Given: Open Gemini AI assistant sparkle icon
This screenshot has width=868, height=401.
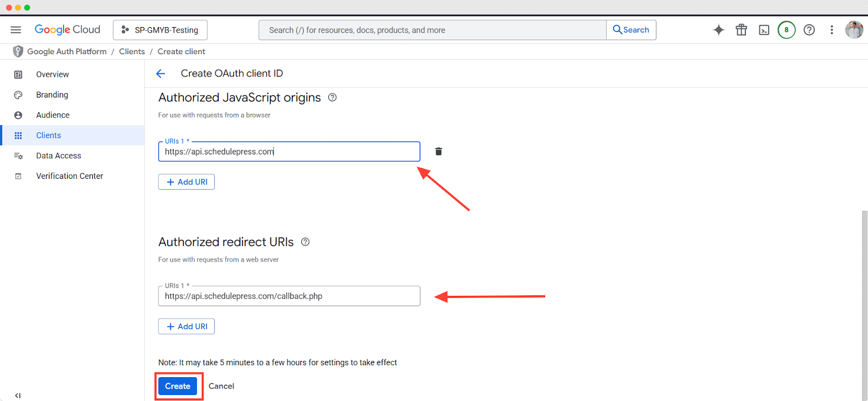Looking at the screenshot, I should point(719,30).
